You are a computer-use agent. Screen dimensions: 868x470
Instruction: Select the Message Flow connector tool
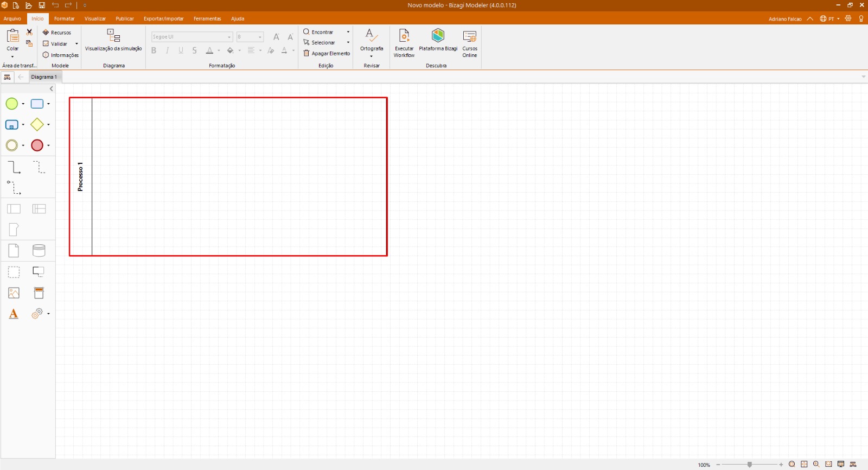point(14,188)
